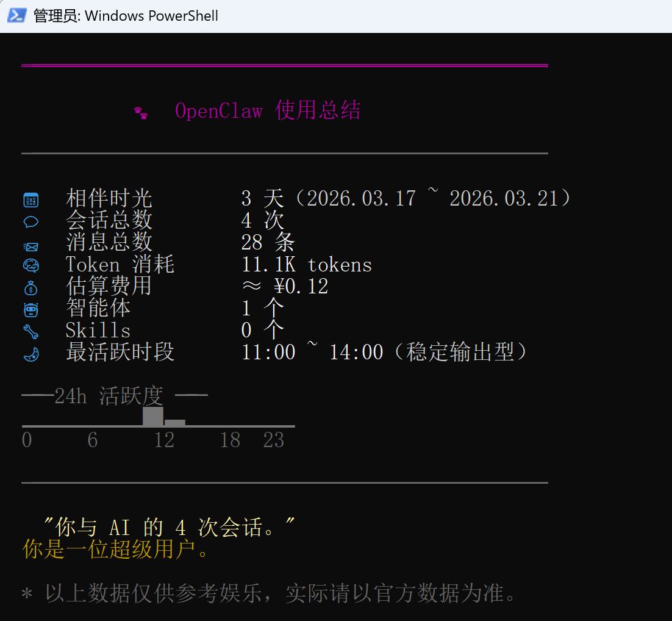
Task: Select the ≈ ¥0.12 estimated cost value
Action: tap(284, 287)
